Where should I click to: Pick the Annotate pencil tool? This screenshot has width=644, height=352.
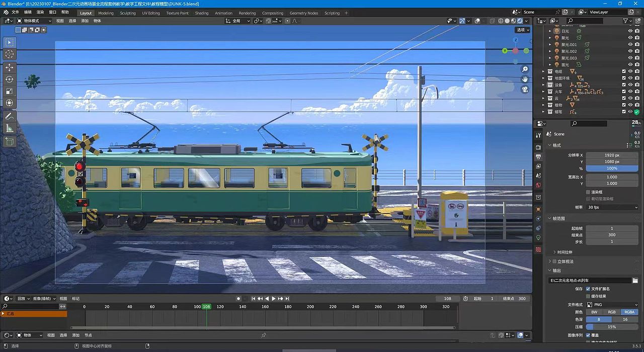click(10, 116)
